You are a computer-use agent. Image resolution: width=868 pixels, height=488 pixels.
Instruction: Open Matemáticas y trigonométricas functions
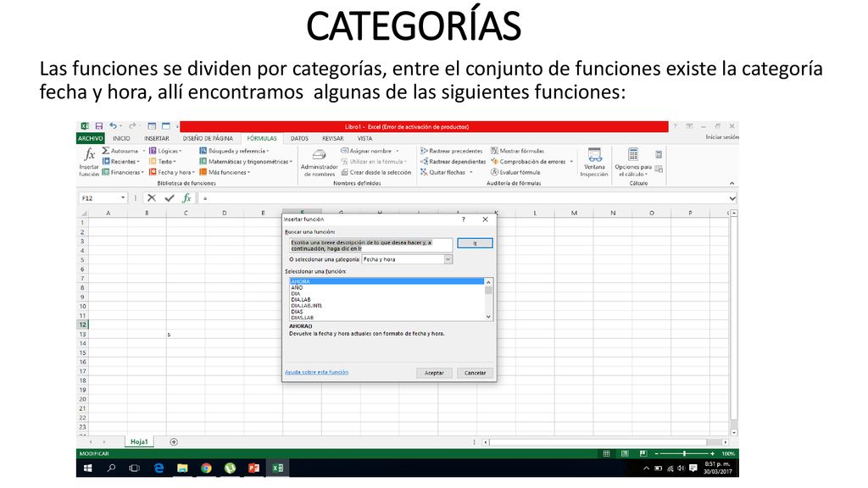point(246,162)
